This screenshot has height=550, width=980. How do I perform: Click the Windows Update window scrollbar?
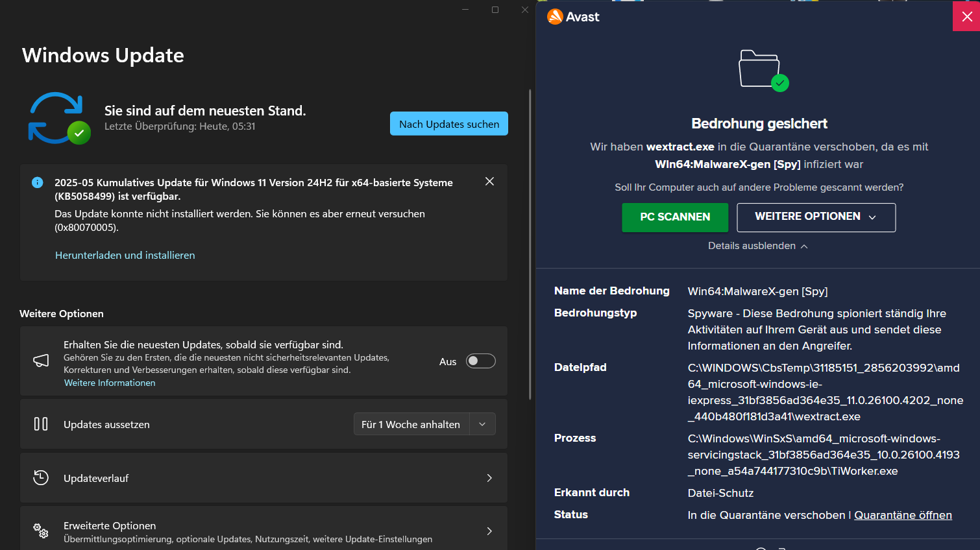tap(530, 244)
